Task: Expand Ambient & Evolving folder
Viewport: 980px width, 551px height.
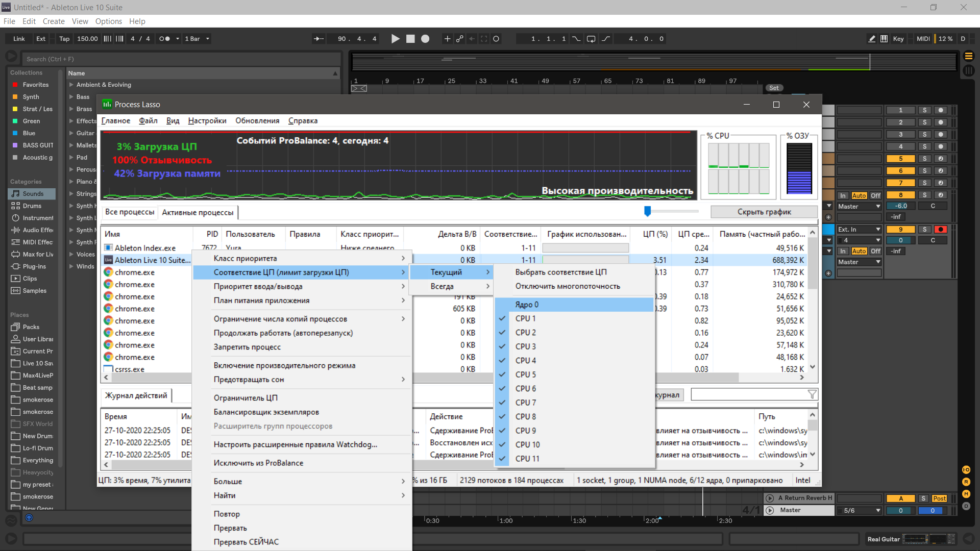Action: pos(72,85)
